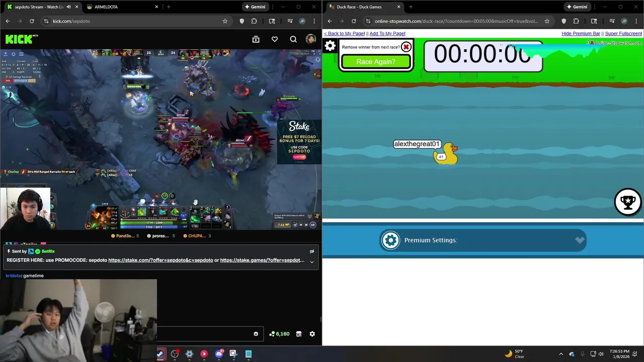
Task: Bookmark the Duck Race page with star
Action: 547,21
